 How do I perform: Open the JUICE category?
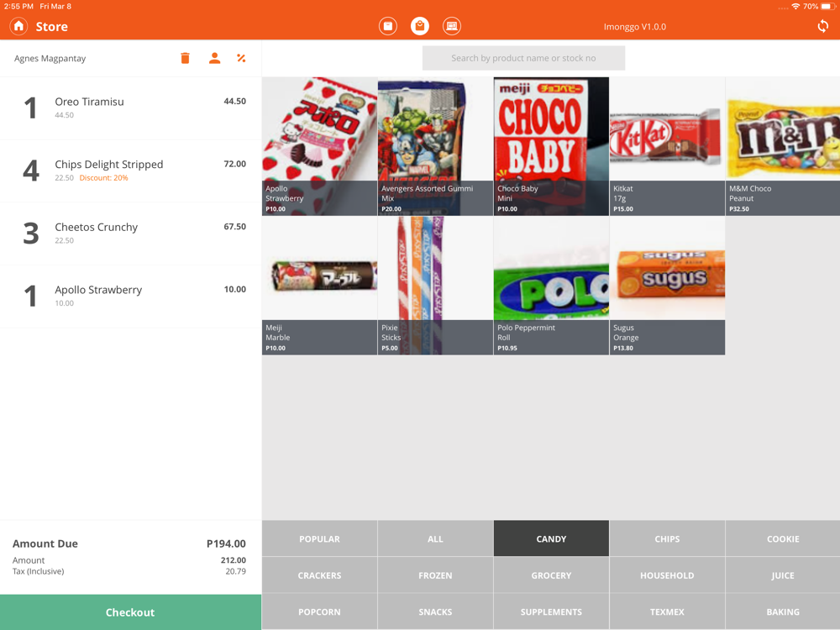tap(783, 575)
